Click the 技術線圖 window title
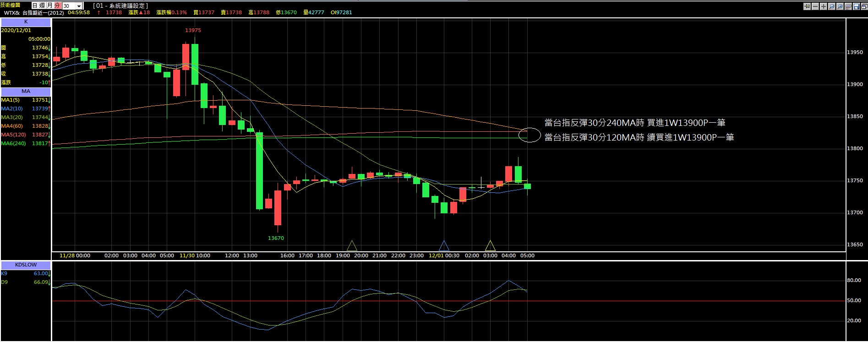Screen dimensions: 868x342 pyautogui.click(x=11, y=5)
